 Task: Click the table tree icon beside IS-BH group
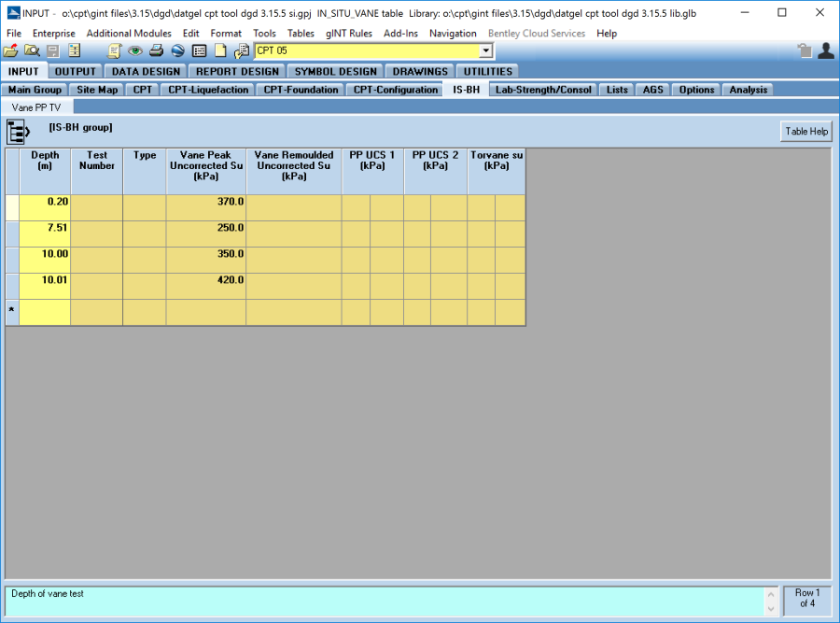20,132
